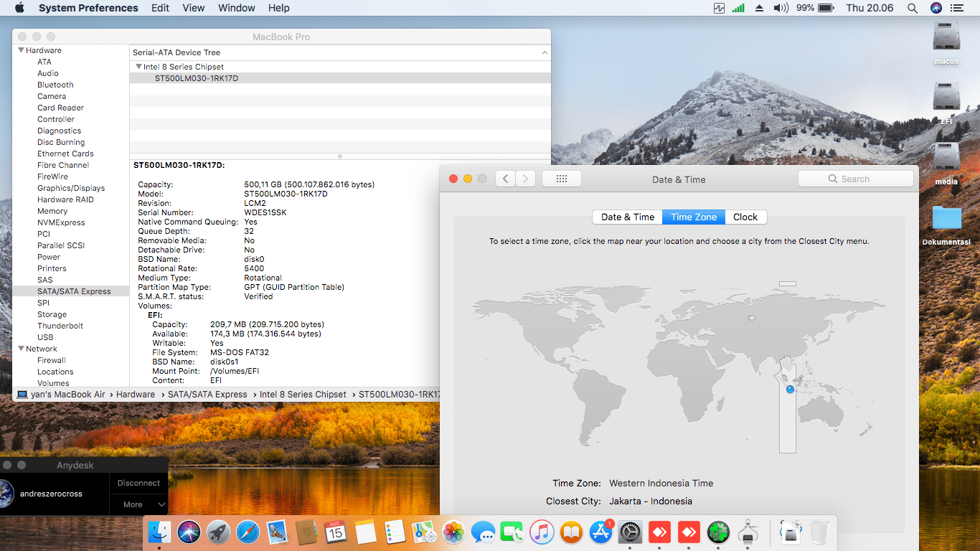
Task: Open the Dokumentasi folder on desktop
Action: tap(946, 219)
